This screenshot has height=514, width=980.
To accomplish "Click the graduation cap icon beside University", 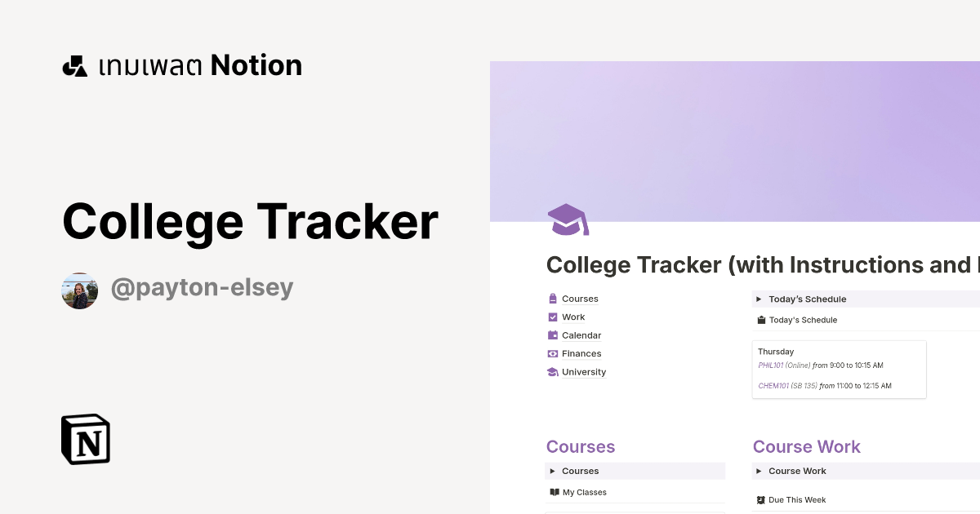I will pyautogui.click(x=553, y=372).
